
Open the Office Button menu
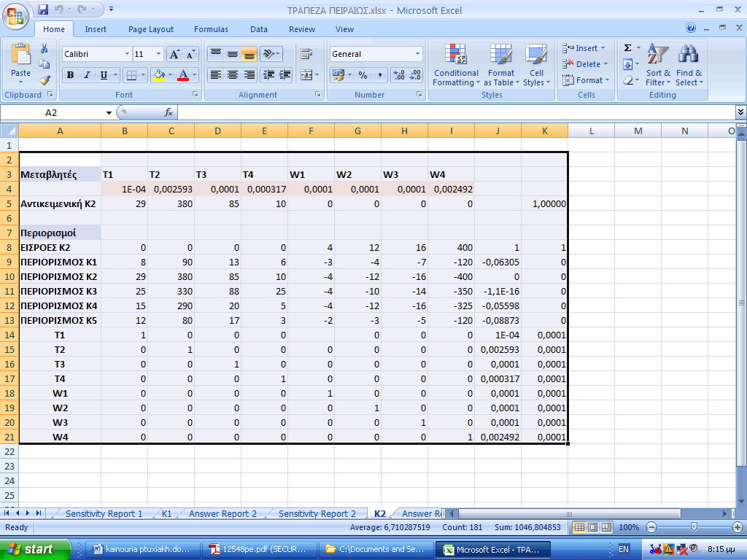(x=15, y=16)
